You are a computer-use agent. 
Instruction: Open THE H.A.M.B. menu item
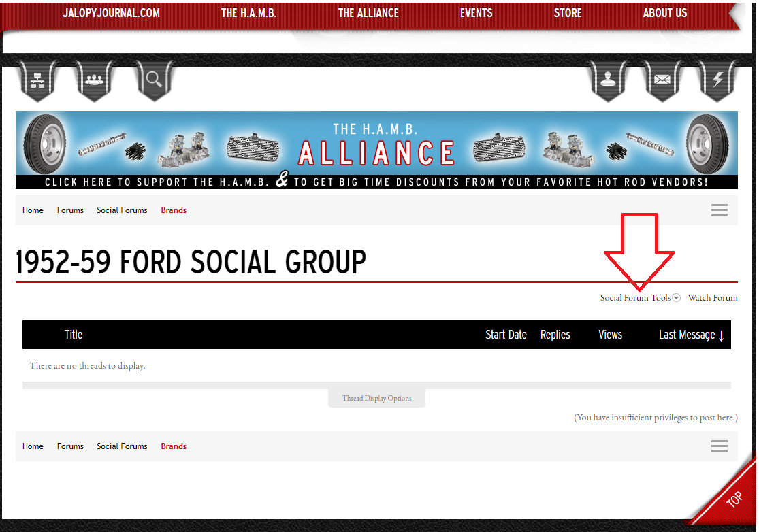pyautogui.click(x=248, y=13)
